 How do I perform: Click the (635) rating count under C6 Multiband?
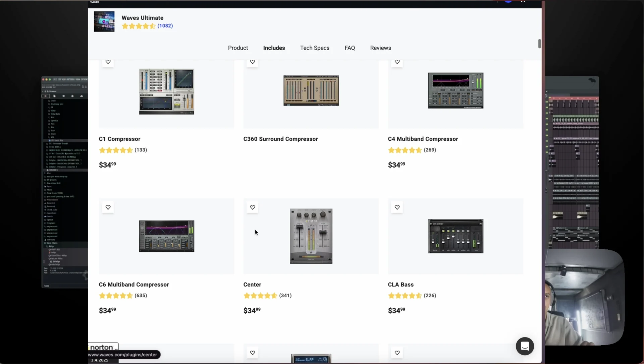141,295
